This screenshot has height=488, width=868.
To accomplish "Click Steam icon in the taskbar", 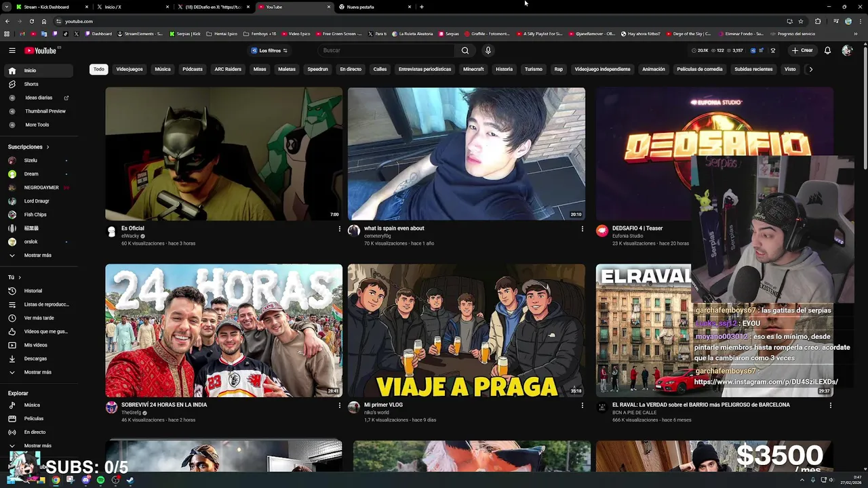I will [130, 480].
